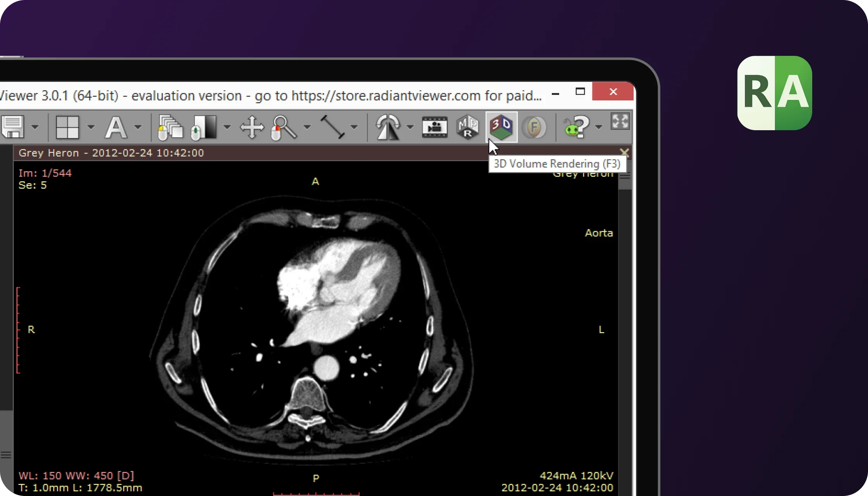Launch MPR multiplanar reconstruction
868x496 pixels.
[x=468, y=127]
